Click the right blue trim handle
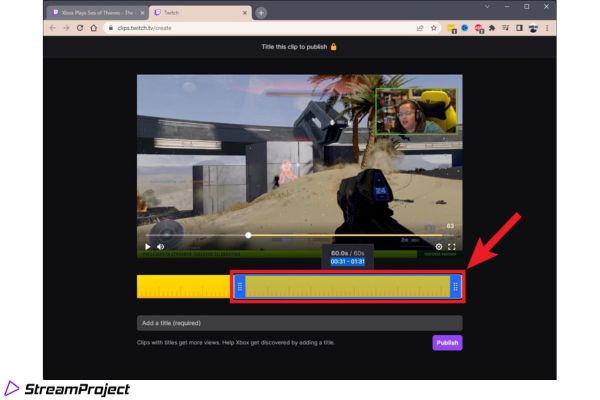The width and height of the screenshot is (600, 400). 455,286
